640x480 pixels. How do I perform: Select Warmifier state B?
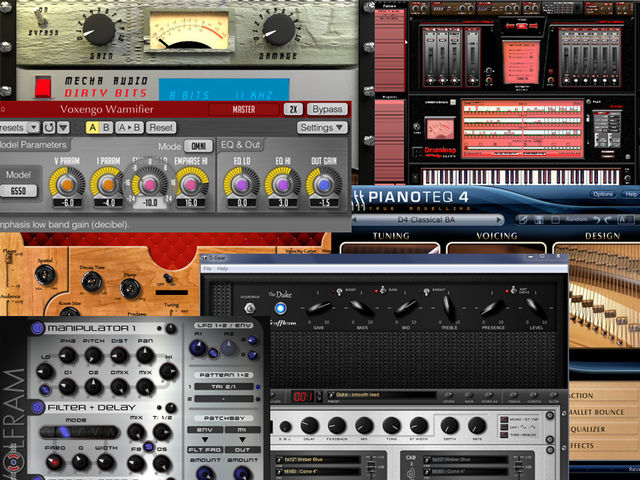pyautogui.click(x=106, y=128)
